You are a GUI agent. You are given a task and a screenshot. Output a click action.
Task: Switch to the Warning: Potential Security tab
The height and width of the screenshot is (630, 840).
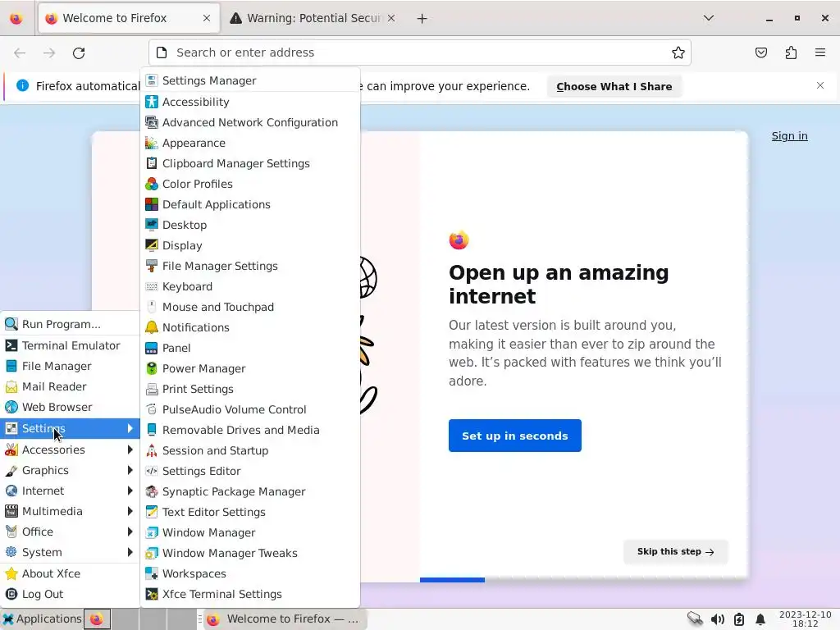pos(313,18)
